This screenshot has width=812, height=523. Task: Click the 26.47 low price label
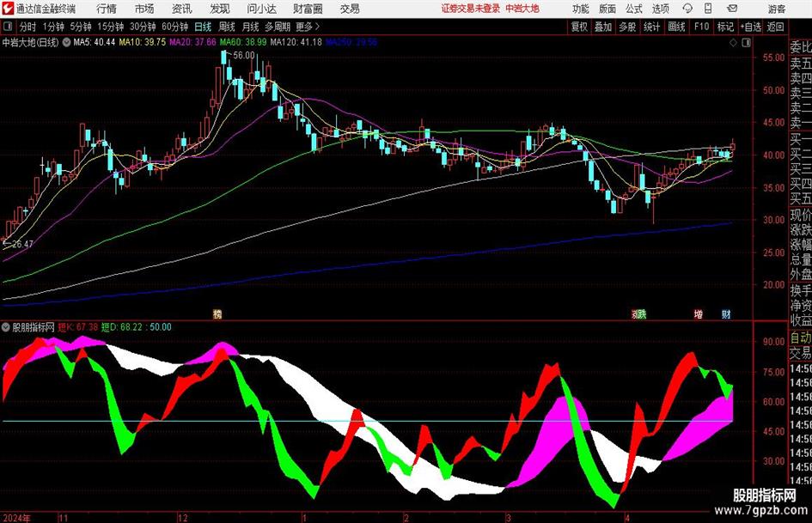pos(21,244)
